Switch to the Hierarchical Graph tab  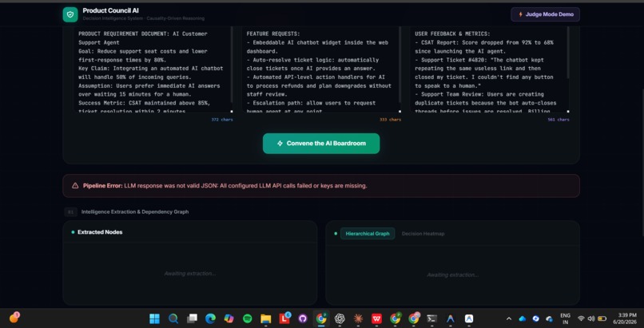pos(368,234)
